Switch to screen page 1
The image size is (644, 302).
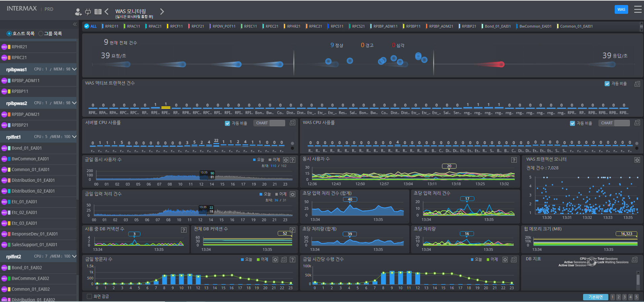coord(613,297)
